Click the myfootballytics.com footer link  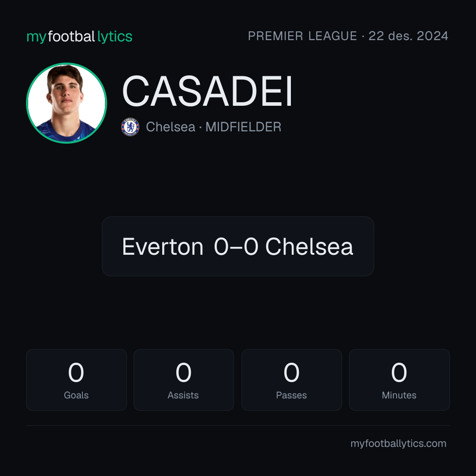pyautogui.click(x=398, y=443)
